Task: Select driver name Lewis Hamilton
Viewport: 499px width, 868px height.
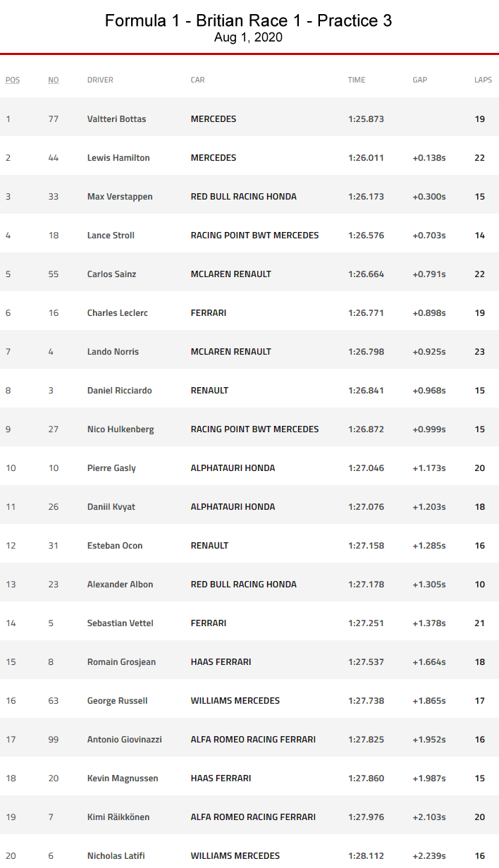Action: click(118, 158)
